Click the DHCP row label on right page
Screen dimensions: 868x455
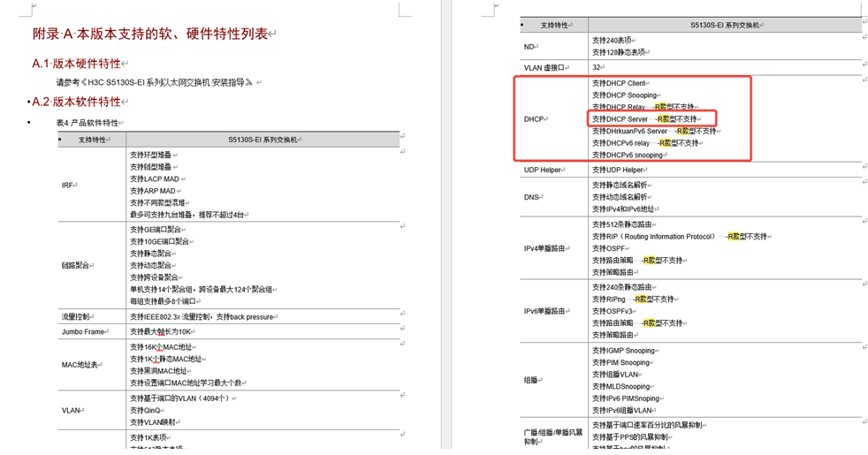[x=534, y=119]
